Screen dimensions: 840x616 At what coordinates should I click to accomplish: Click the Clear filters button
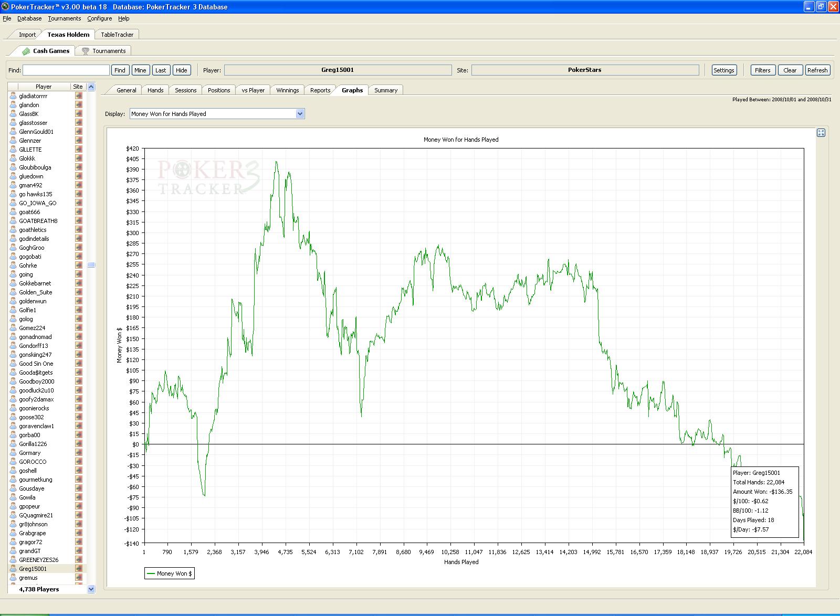(790, 70)
